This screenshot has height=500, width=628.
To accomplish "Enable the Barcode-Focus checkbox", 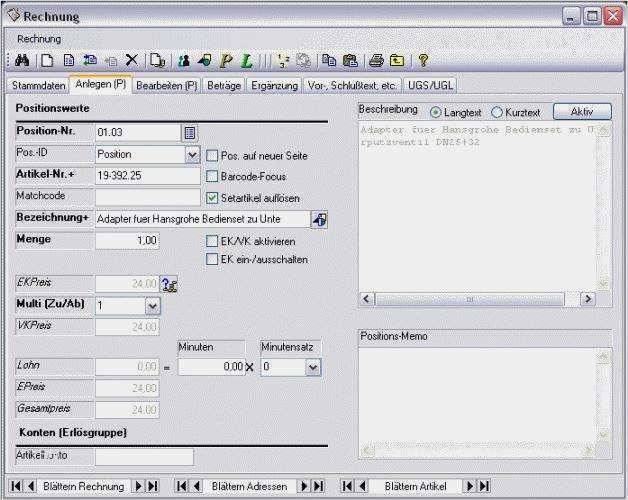I will 212,176.
